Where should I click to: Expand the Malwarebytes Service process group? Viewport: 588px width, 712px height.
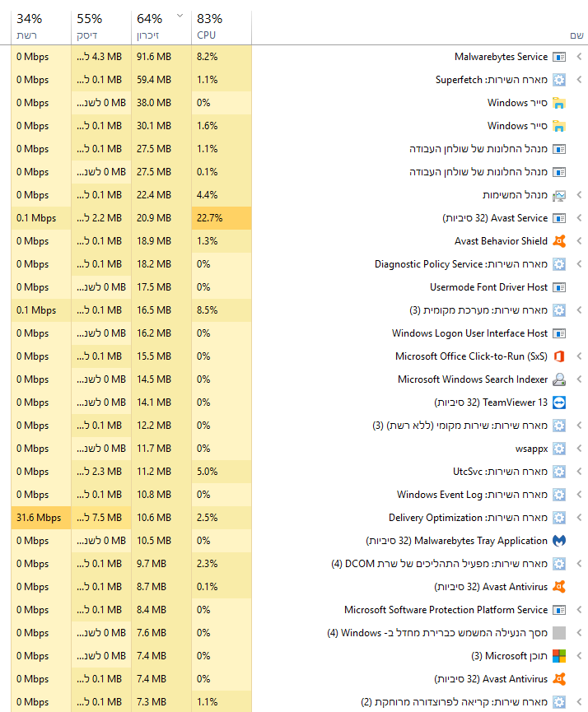tap(580, 57)
